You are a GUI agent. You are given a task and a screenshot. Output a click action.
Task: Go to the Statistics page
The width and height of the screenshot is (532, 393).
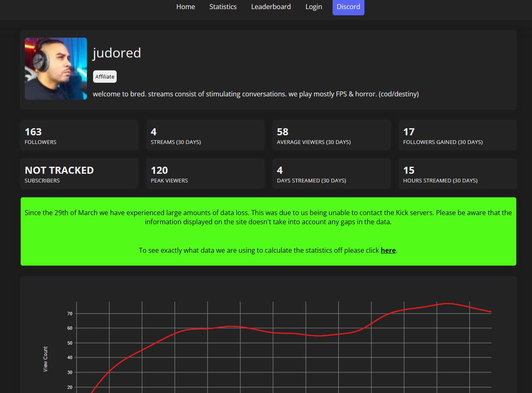coord(223,7)
